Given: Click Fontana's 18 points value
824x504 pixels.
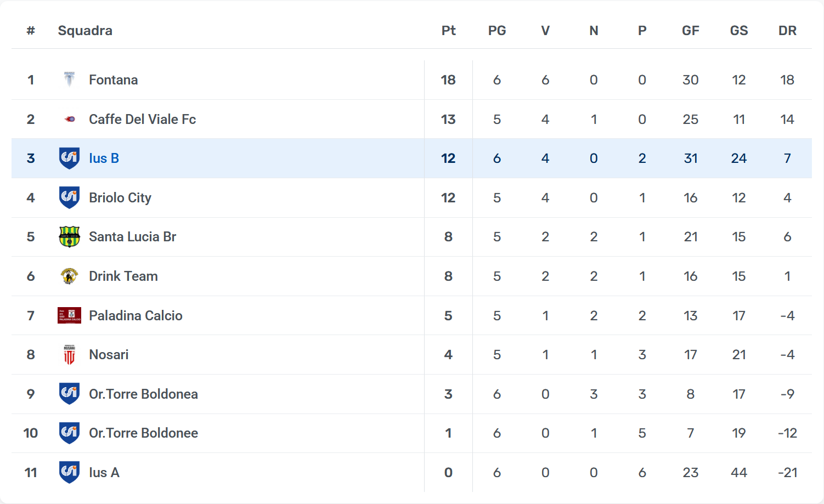Looking at the screenshot, I should coord(448,80).
